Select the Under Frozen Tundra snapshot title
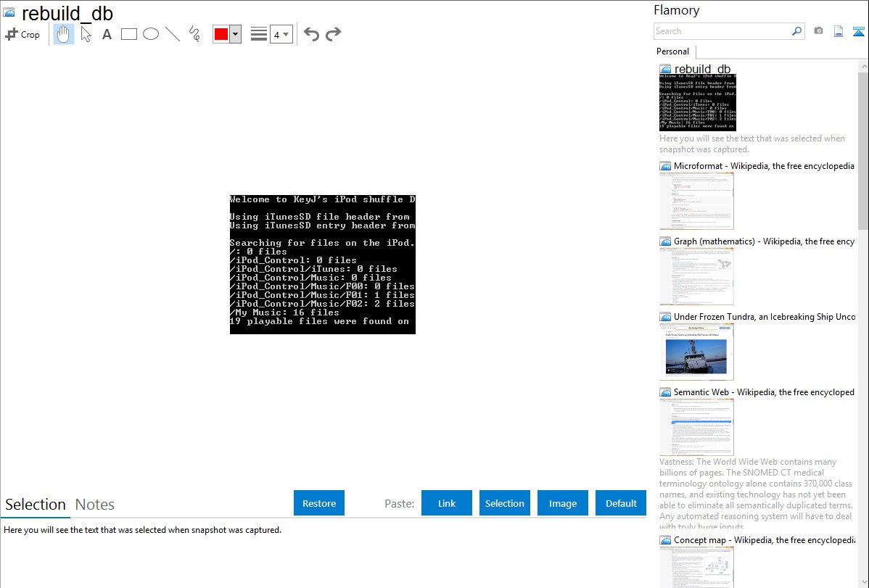Image resolution: width=869 pixels, height=588 pixels. (x=765, y=316)
